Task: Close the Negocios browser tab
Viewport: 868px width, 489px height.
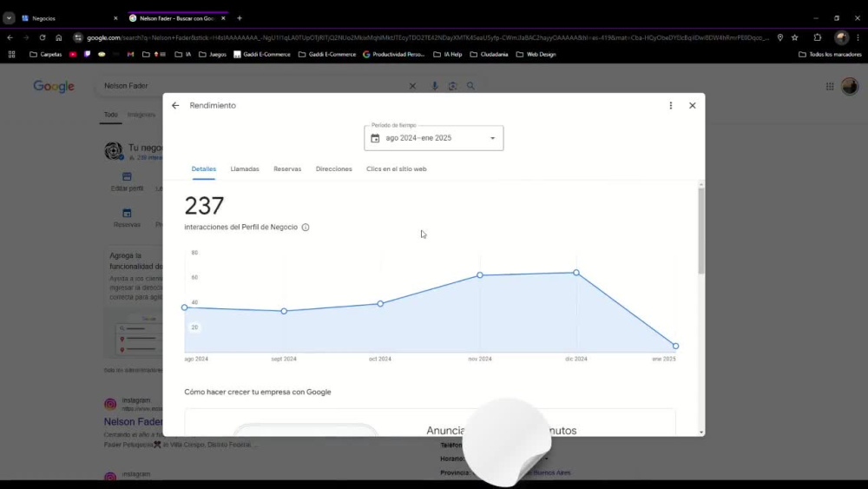Action: (x=115, y=18)
